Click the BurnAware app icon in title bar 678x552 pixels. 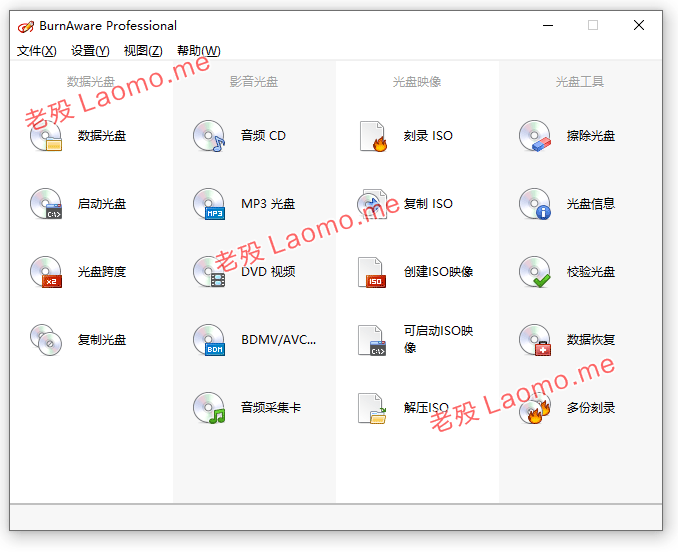point(26,26)
